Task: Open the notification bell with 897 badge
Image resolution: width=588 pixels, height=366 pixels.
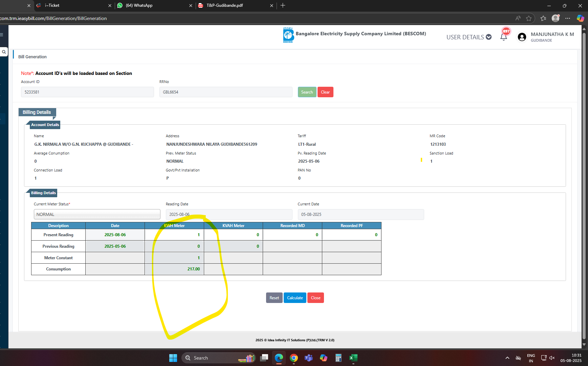Action: [x=504, y=37]
